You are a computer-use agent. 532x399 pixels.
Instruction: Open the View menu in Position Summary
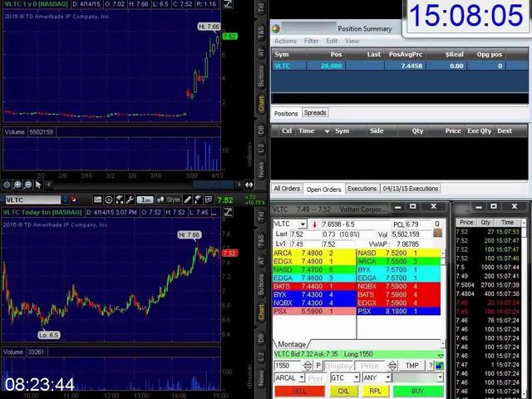click(x=352, y=41)
